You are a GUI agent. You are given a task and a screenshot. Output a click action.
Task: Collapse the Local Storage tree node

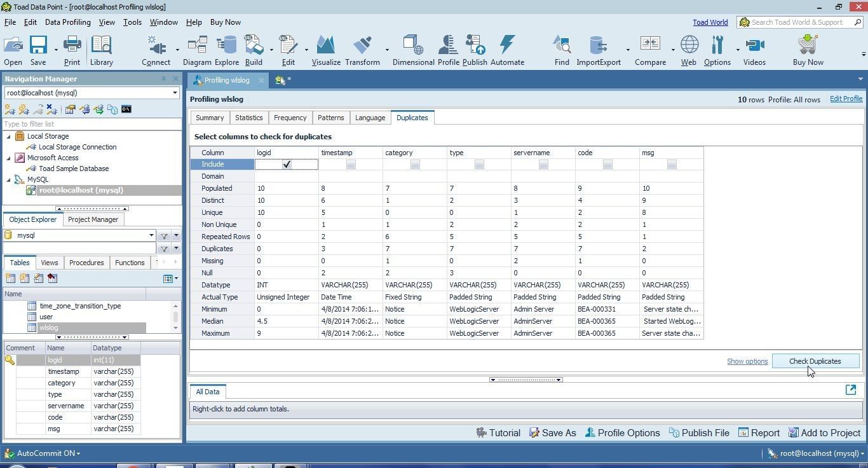pyautogui.click(x=9, y=136)
